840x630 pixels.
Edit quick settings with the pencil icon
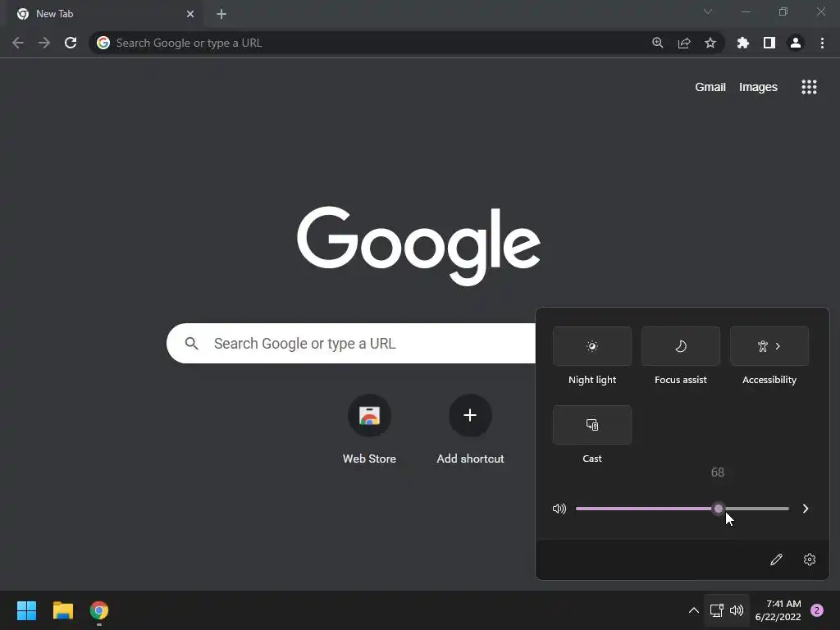click(776, 559)
